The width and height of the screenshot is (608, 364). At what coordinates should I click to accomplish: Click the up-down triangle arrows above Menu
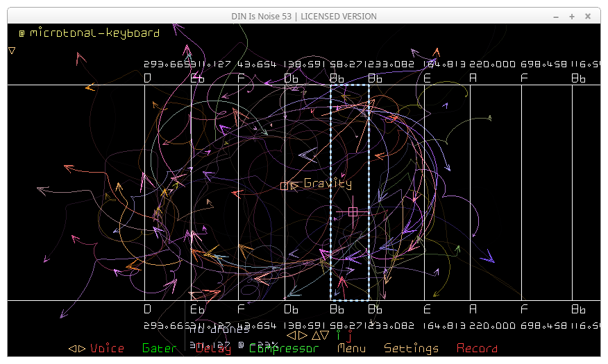pos(320,335)
